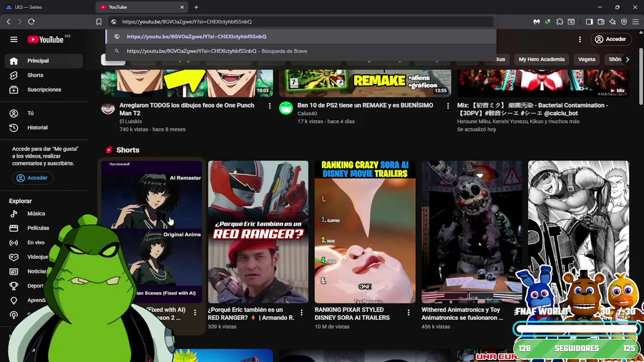Image resolution: width=644 pixels, height=362 pixels.
Task: Close the YouTube browser tab
Action: 182,7
